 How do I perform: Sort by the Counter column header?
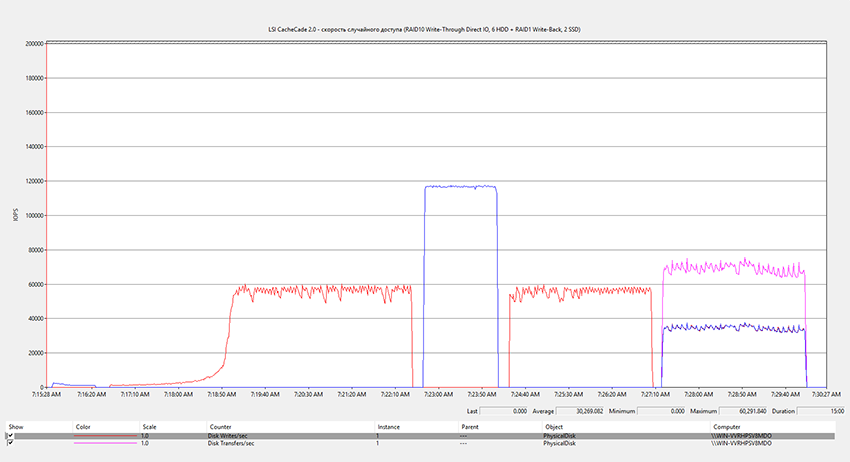221,426
